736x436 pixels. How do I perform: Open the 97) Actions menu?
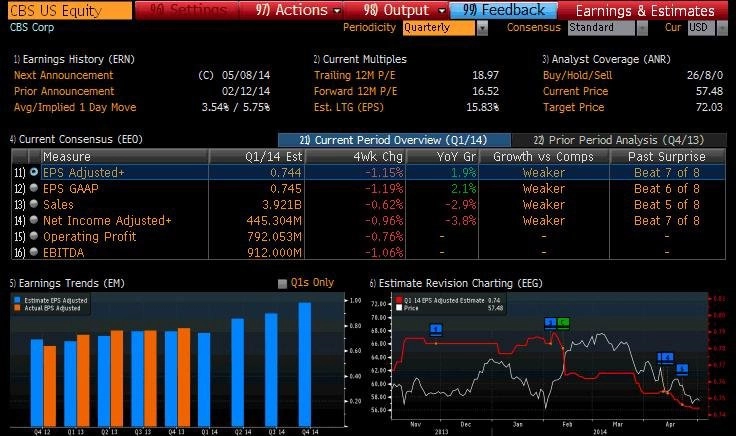pos(291,10)
